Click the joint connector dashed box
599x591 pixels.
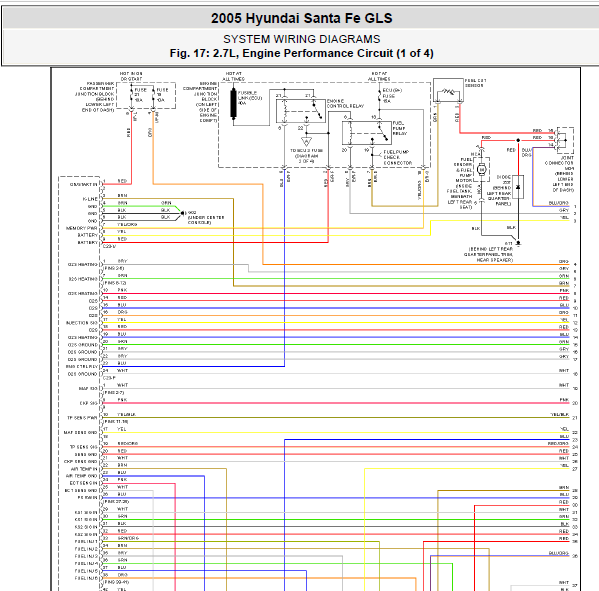(x=565, y=140)
